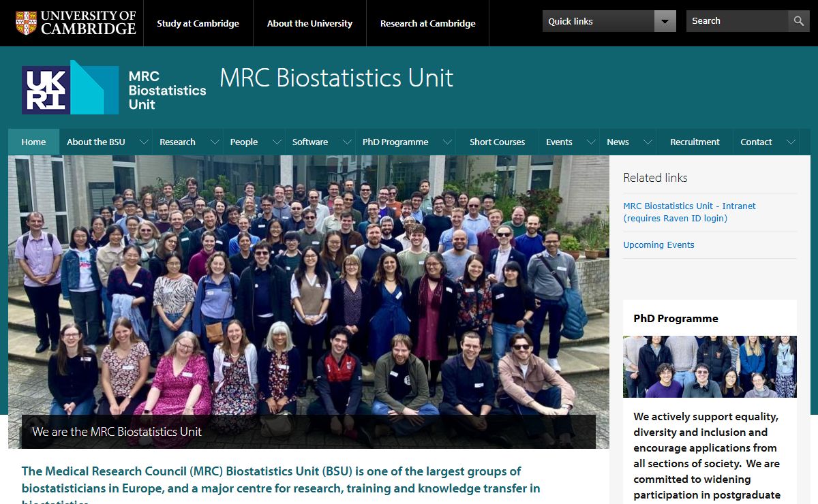Screen dimensions: 818x504
Task: Open MRC Biostatistics Unit Intranet link
Action: click(x=689, y=212)
